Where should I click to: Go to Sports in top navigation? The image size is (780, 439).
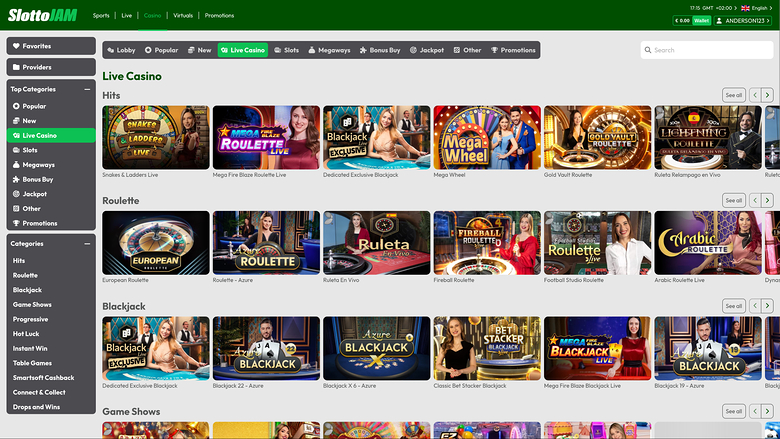tap(101, 15)
